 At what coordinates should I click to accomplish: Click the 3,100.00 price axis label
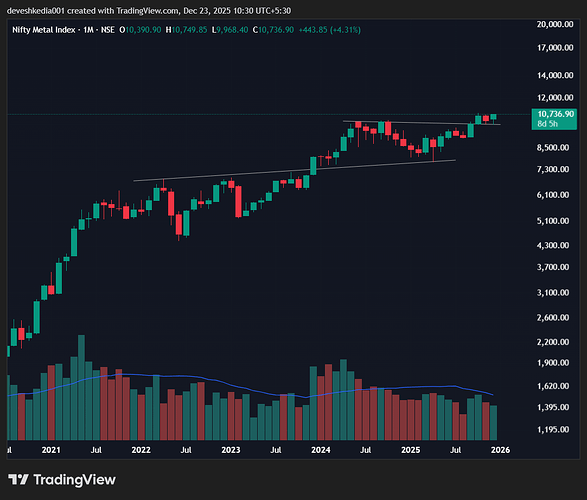[553, 293]
